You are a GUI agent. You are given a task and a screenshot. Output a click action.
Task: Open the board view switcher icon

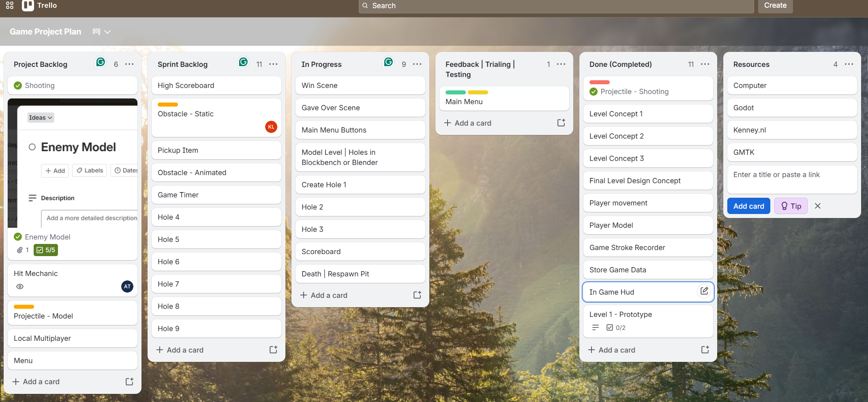pos(96,32)
